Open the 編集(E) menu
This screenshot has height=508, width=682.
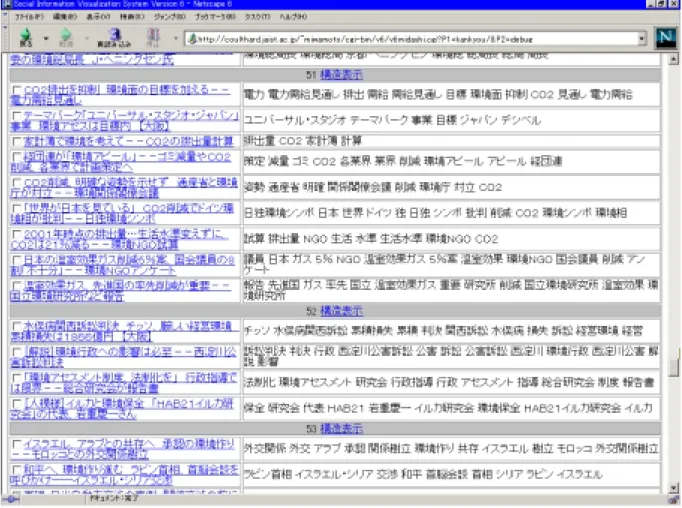click(65, 17)
